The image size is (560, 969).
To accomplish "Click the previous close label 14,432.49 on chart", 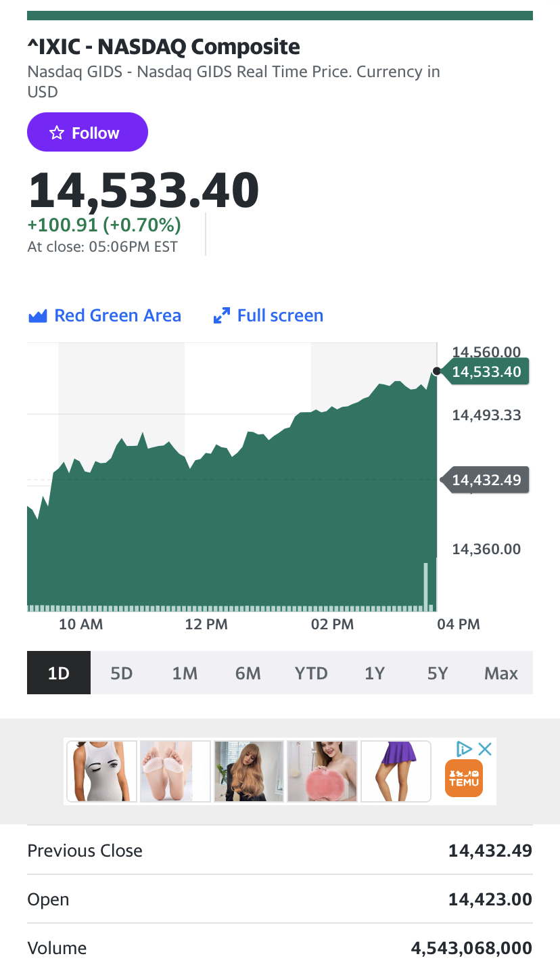I will (x=486, y=480).
